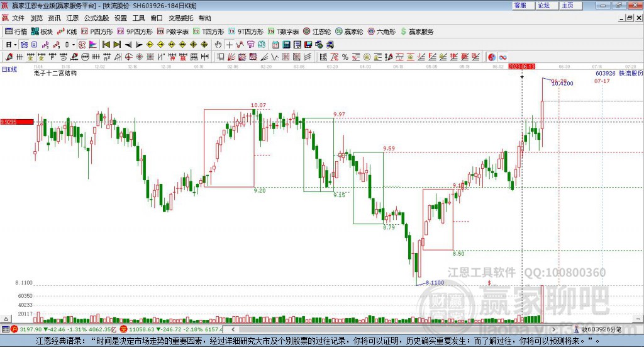The height and width of the screenshot is (347, 644).
Task: Open the 文件 menu
Action: coord(18,18)
